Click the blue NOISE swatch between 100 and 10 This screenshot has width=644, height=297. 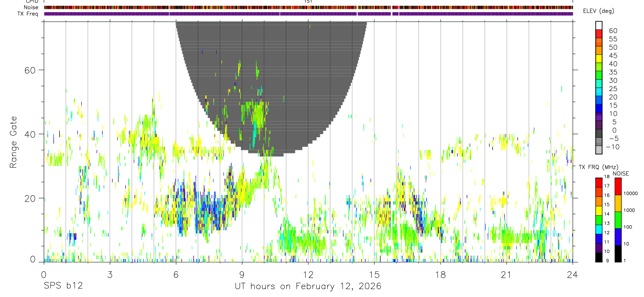618,236
